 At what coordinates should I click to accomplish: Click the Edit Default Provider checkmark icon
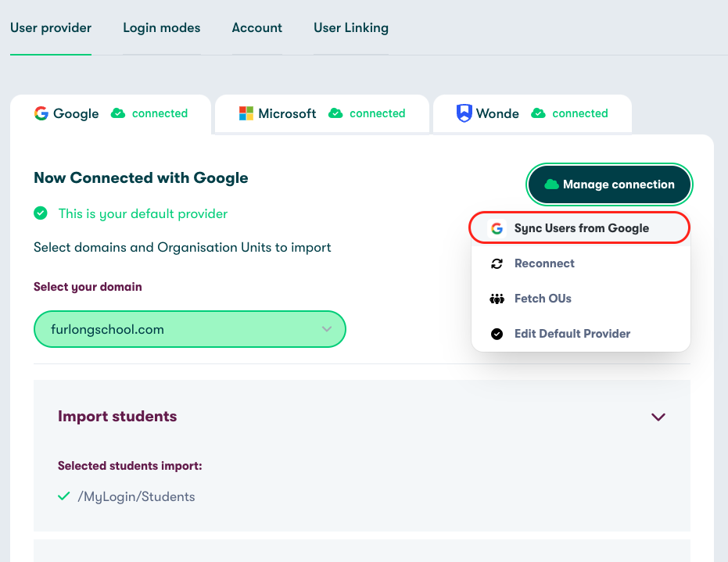[497, 334]
